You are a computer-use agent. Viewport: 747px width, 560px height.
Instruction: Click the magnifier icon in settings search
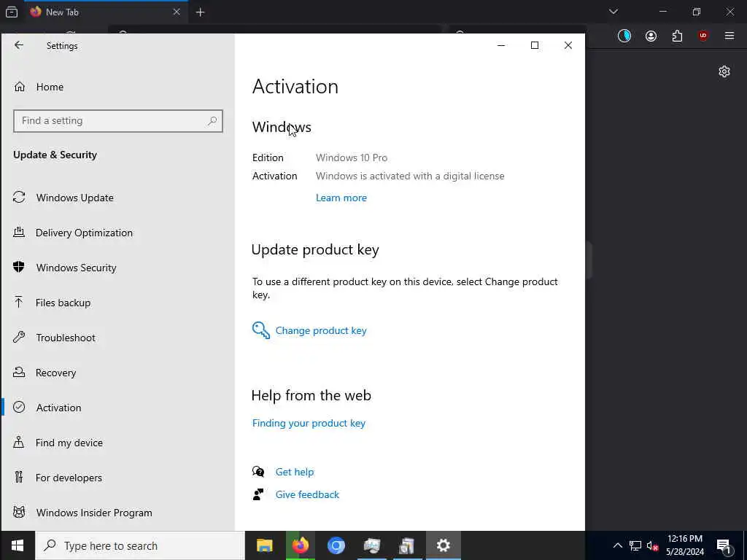tap(212, 121)
